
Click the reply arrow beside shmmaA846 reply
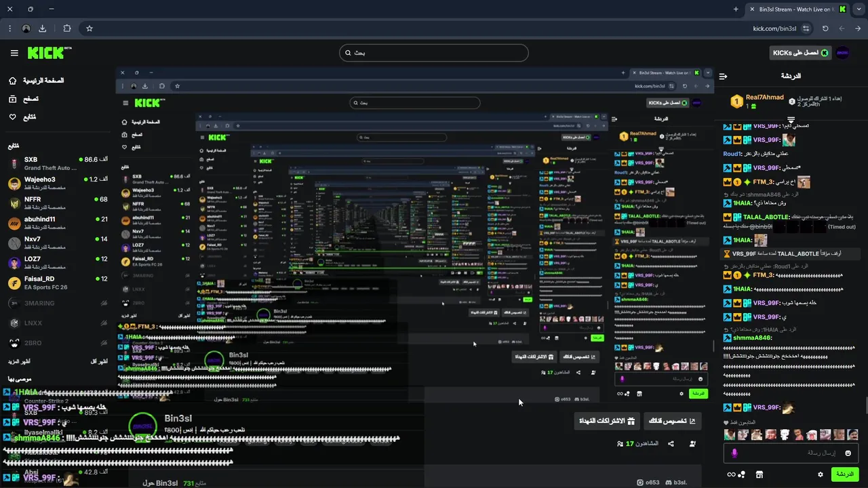coord(727,194)
